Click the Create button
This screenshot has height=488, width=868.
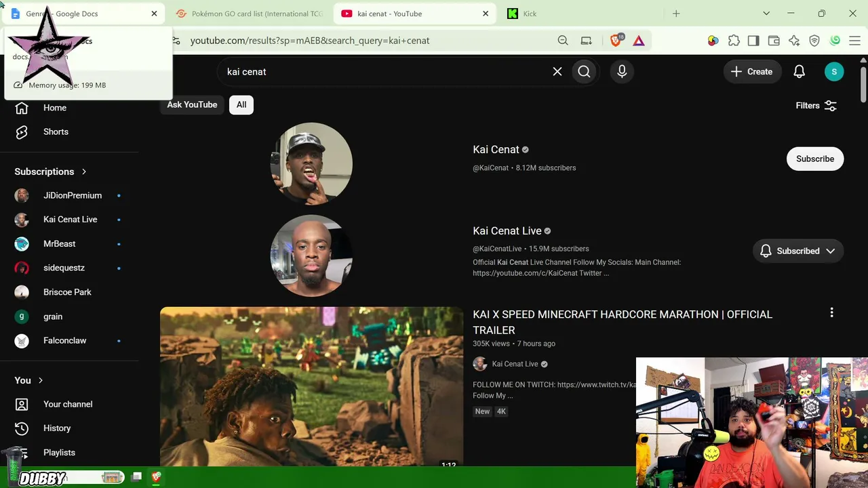pos(751,71)
